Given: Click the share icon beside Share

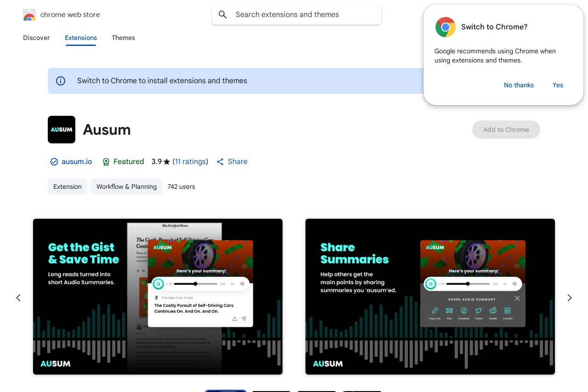Looking at the screenshot, I should (x=220, y=162).
